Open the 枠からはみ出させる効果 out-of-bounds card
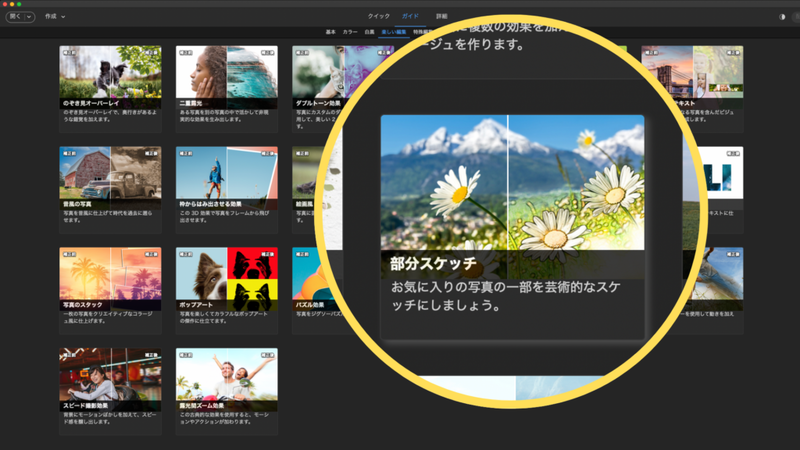The height and width of the screenshot is (450, 800). pyautogui.click(x=227, y=190)
